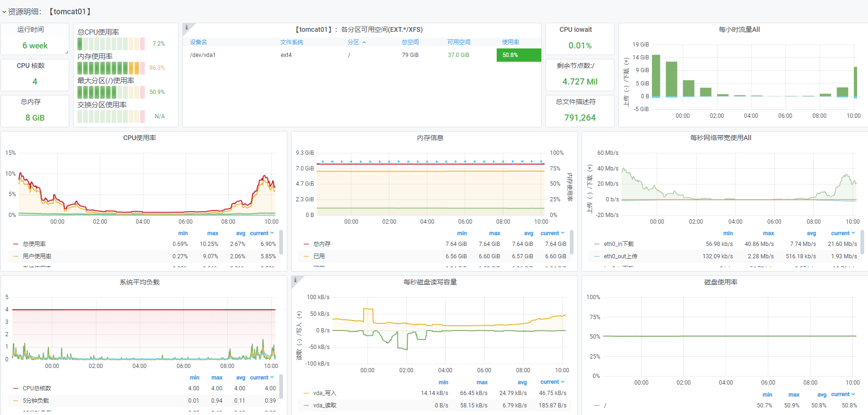Toggle the eth0_out上传 series visibility
The width and height of the screenshot is (868, 415).
(x=621, y=256)
